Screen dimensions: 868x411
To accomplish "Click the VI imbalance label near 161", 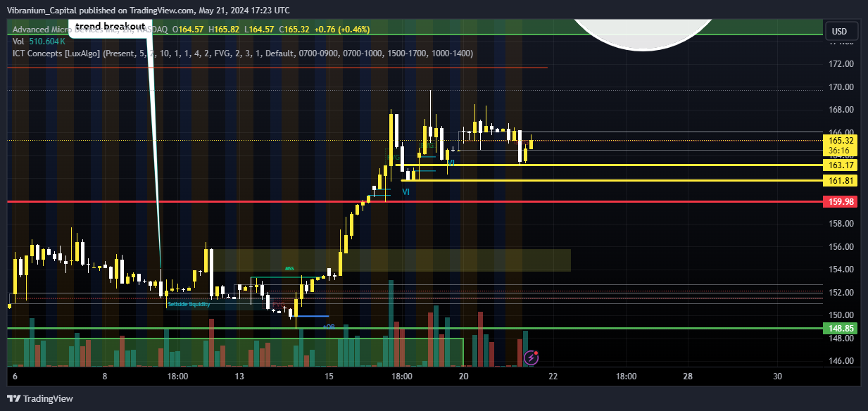I will tap(406, 191).
